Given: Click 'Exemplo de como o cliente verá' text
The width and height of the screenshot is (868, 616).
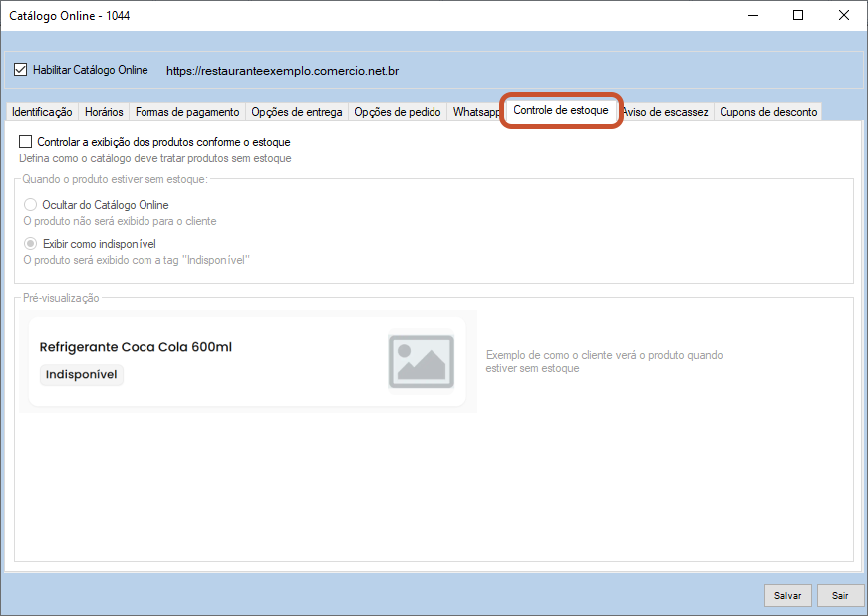Looking at the screenshot, I should point(605,362).
